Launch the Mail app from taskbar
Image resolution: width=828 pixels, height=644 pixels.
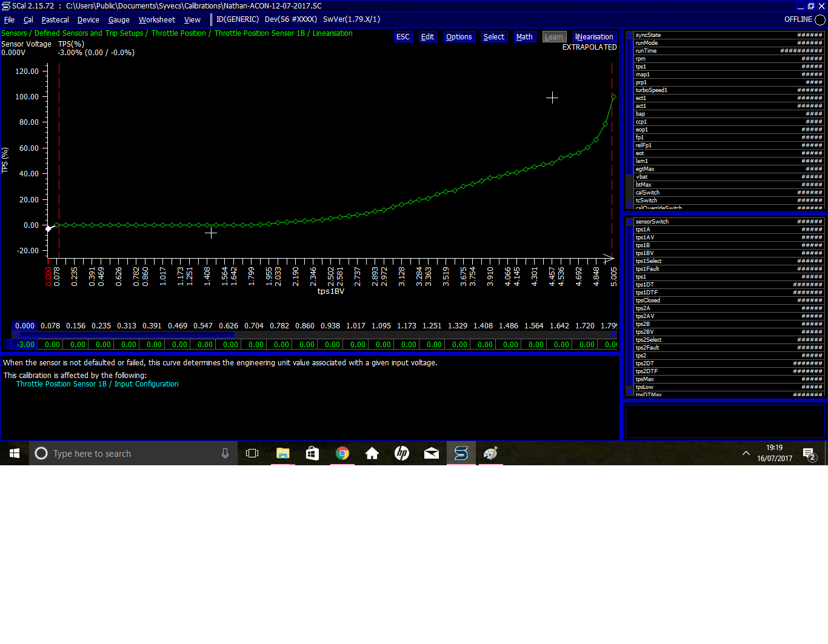(432, 453)
